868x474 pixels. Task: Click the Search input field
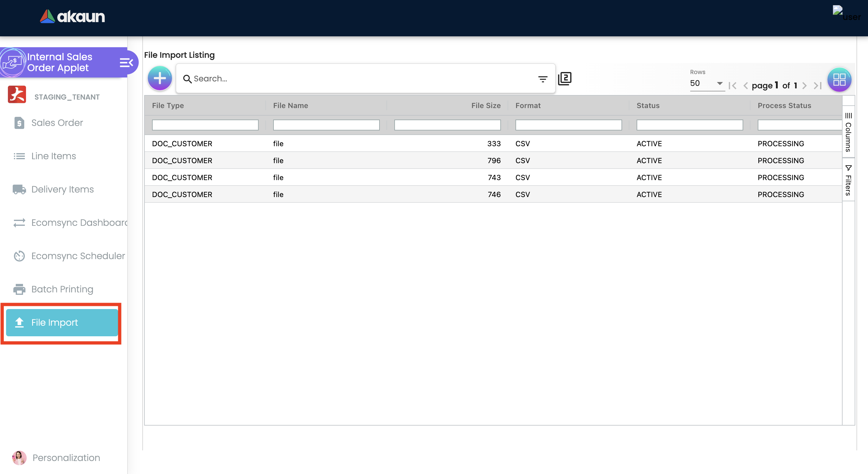coord(357,78)
